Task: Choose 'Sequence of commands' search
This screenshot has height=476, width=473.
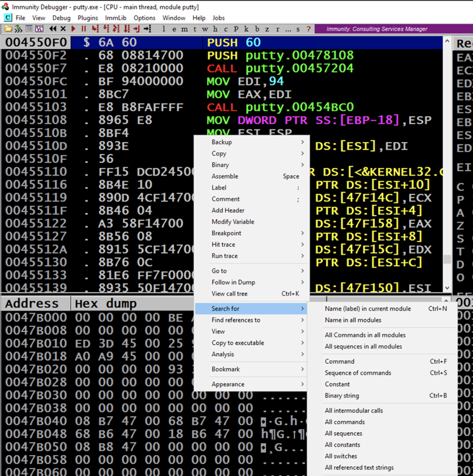Action: point(383,373)
